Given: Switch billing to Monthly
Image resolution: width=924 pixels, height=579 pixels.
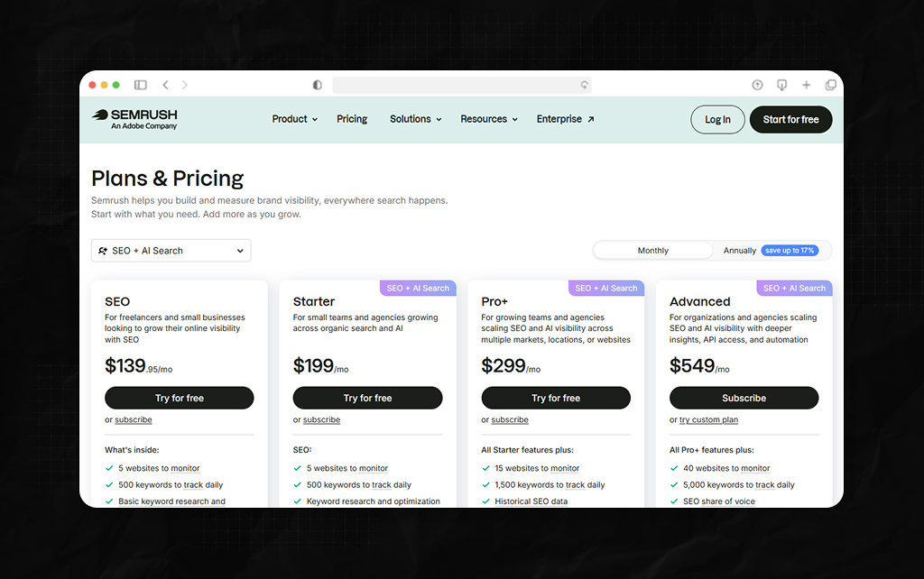Looking at the screenshot, I should click(x=653, y=251).
